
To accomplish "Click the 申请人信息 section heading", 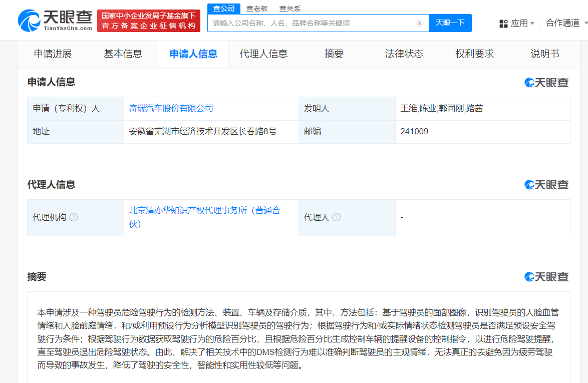I will coord(52,82).
